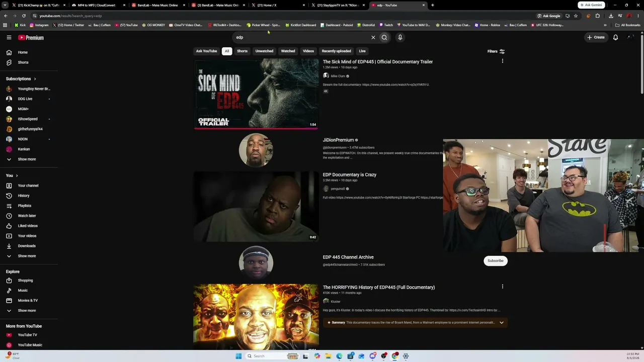Select the Ask YouTube chip

coord(206,51)
